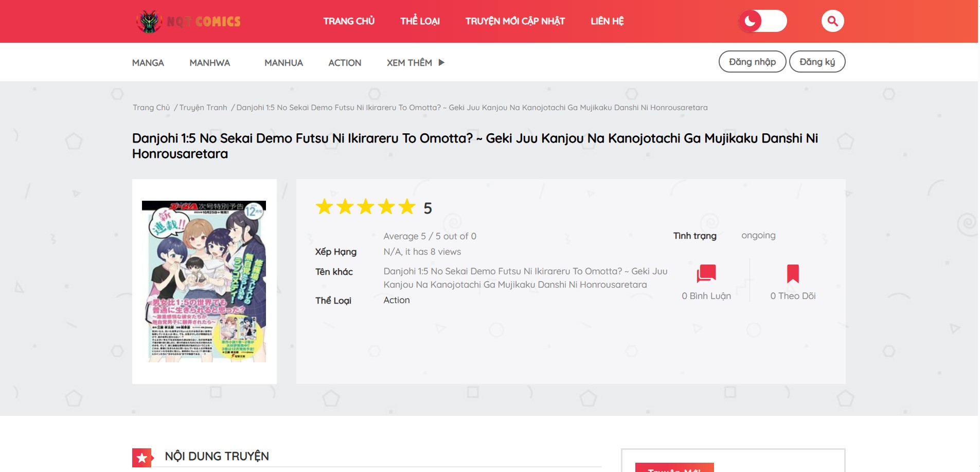Toggle the dark mode moon switch
The width and height of the screenshot is (980, 472).
coord(762,21)
